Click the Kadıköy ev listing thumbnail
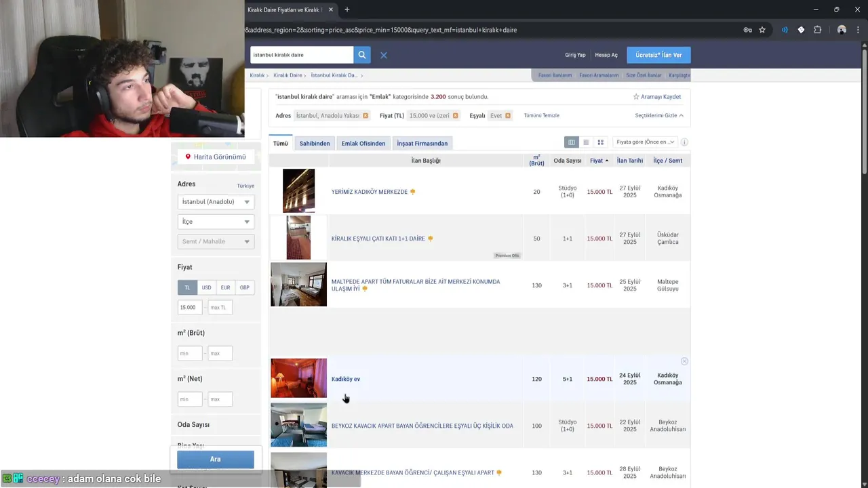Image resolution: width=868 pixels, height=488 pixels. pyautogui.click(x=298, y=378)
